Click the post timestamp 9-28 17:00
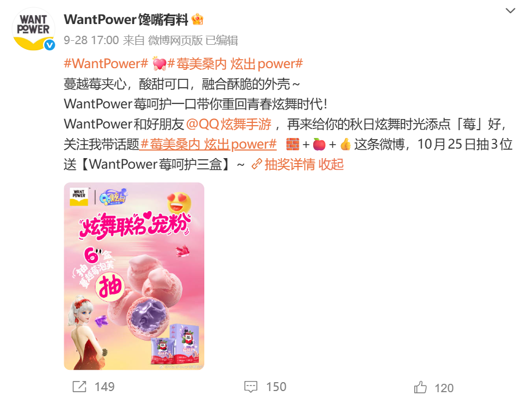The image size is (532, 400). coord(91,40)
